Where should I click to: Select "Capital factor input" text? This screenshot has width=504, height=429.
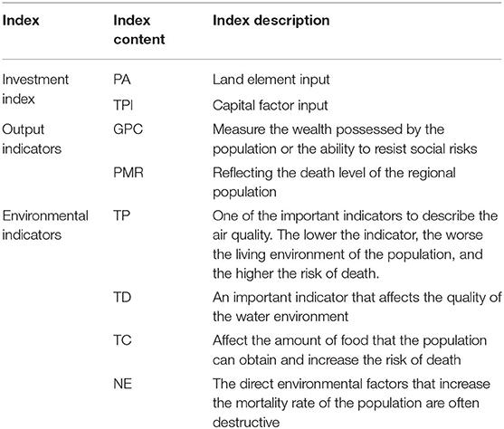(270, 106)
